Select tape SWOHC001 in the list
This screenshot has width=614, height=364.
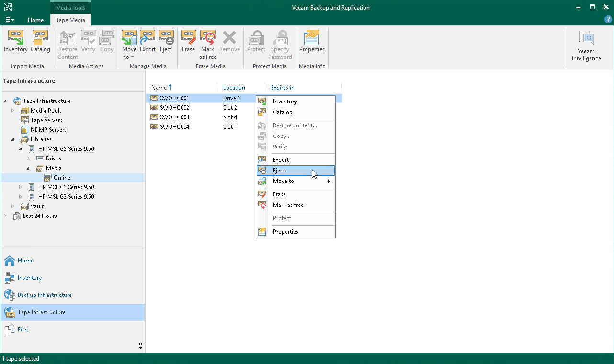[x=174, y=98]
